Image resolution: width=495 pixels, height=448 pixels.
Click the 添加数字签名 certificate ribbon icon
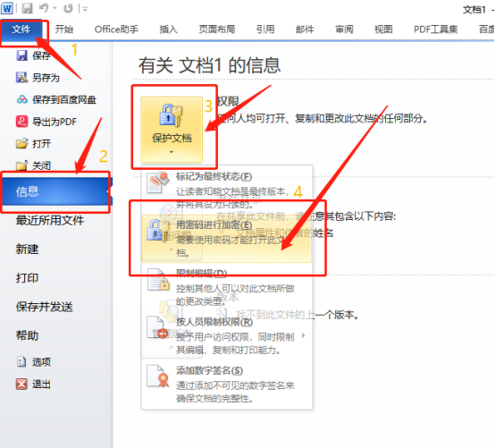[157, 376]
